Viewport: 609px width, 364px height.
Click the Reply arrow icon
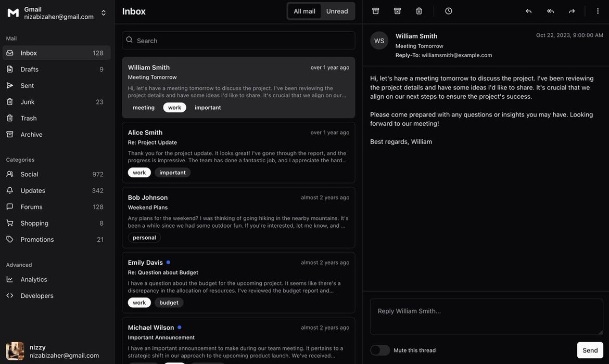tap(528, 11)
